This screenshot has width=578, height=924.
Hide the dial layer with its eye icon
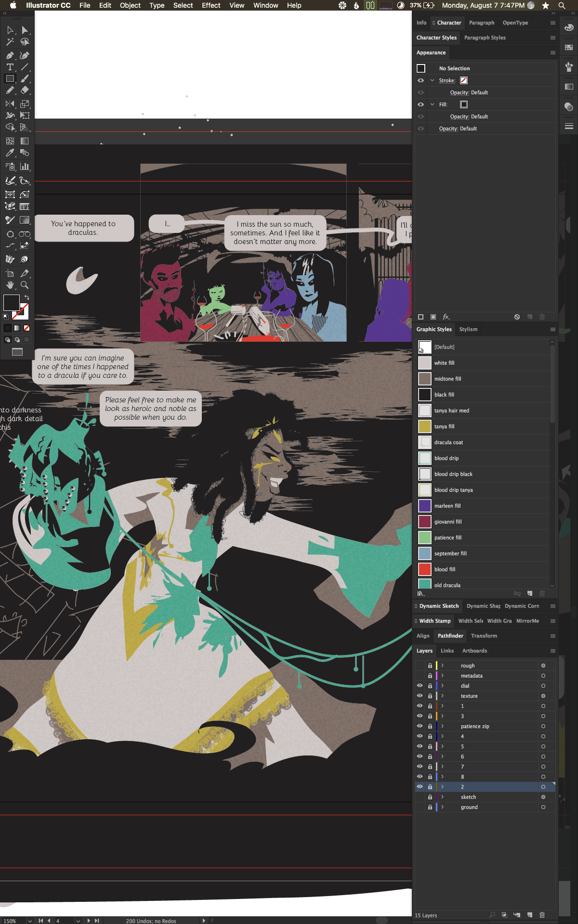420,686
